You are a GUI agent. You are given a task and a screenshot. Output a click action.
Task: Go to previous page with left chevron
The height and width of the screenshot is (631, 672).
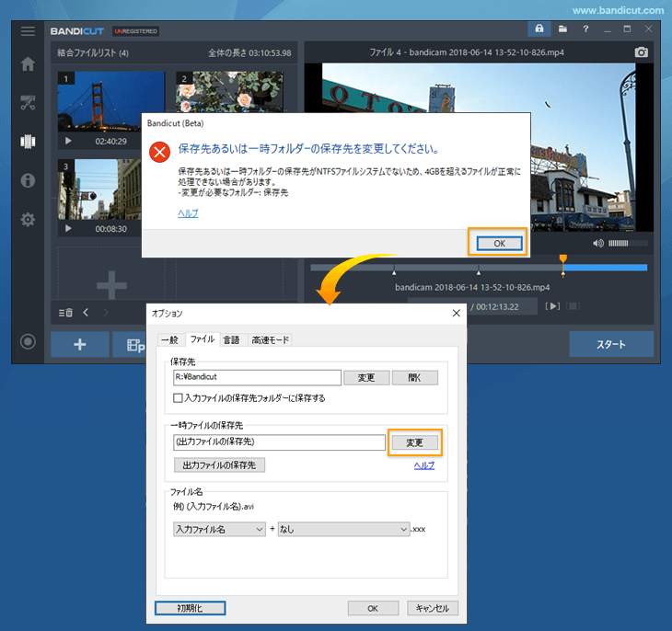(86, 313)
